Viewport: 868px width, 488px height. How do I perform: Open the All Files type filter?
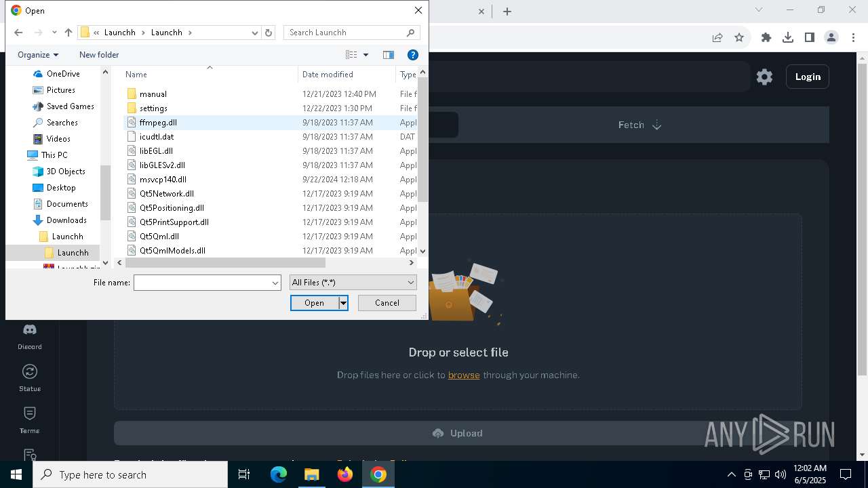[x=353, y=283]
